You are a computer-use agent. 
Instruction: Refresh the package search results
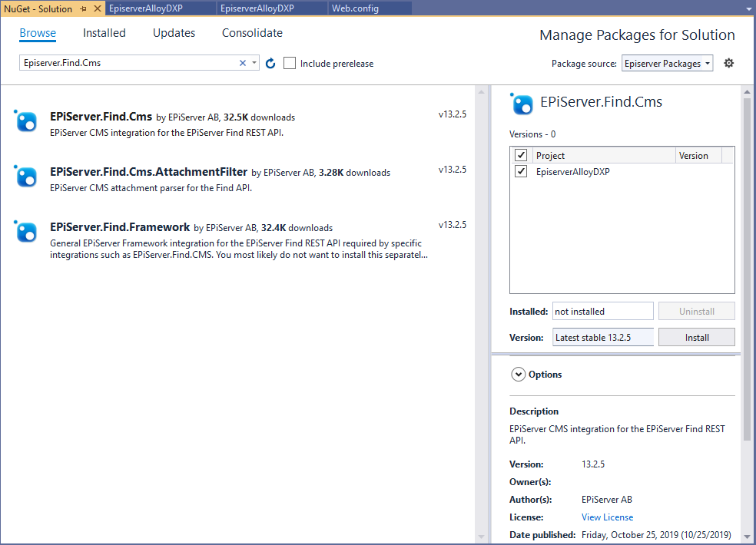pos(270,64)
